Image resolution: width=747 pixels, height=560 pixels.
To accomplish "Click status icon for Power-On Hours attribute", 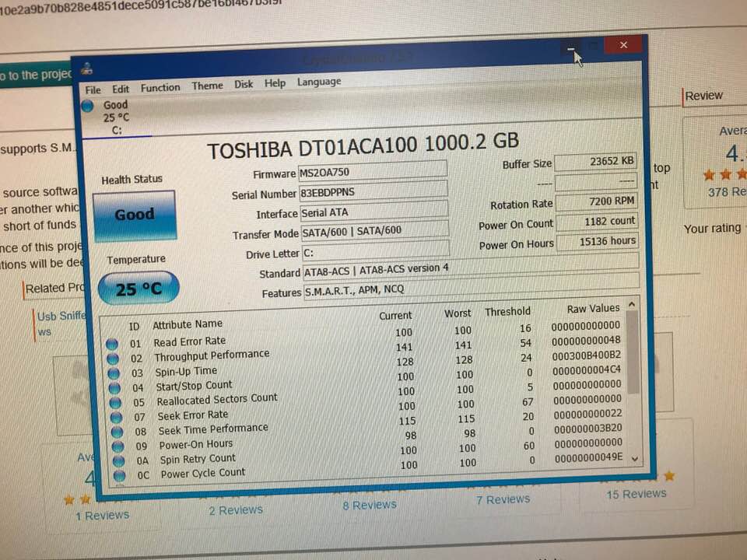I will tap(117, 446).
